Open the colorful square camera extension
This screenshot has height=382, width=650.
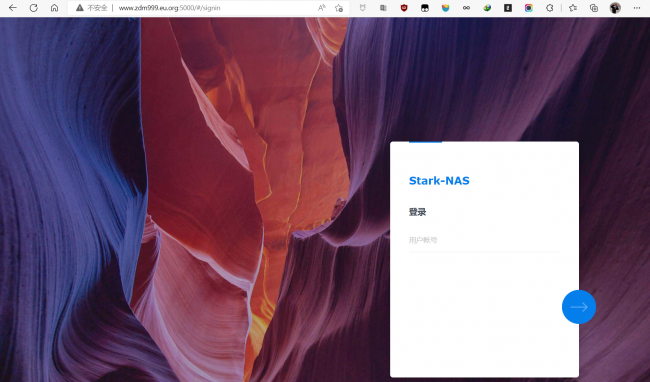(x=529, y=8)
